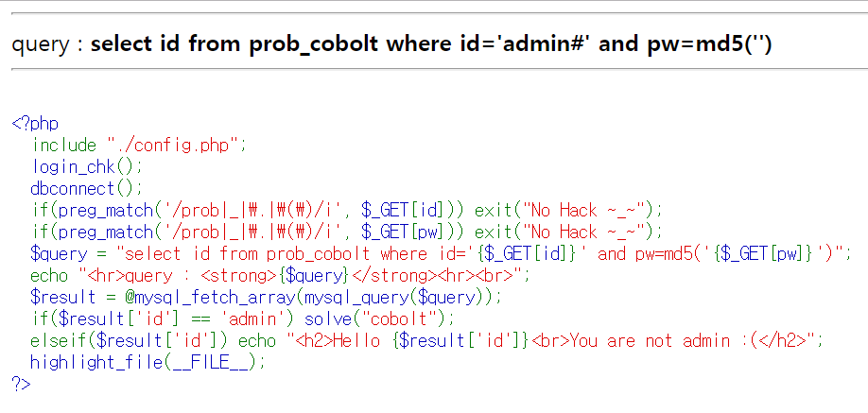Click the include "./config.php" line
The image size is (868, 413).
pyautogui.click(x=139, y=145)
